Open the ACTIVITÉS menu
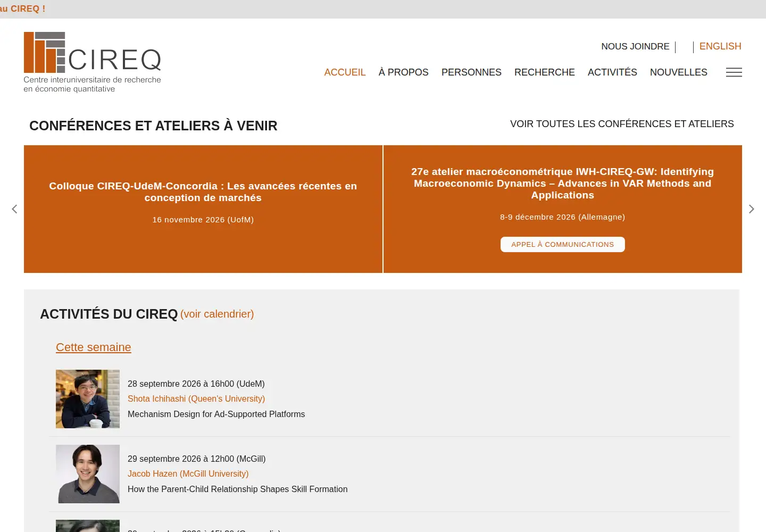This screenshot has width=766, height=532. click(x=612, y=72)
